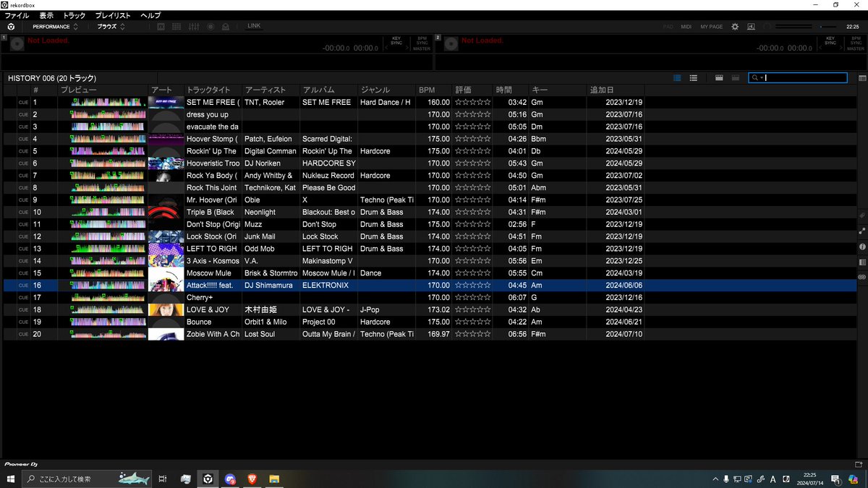
Task: Sort by 時間 column header
Action: (x=511, y=90)
